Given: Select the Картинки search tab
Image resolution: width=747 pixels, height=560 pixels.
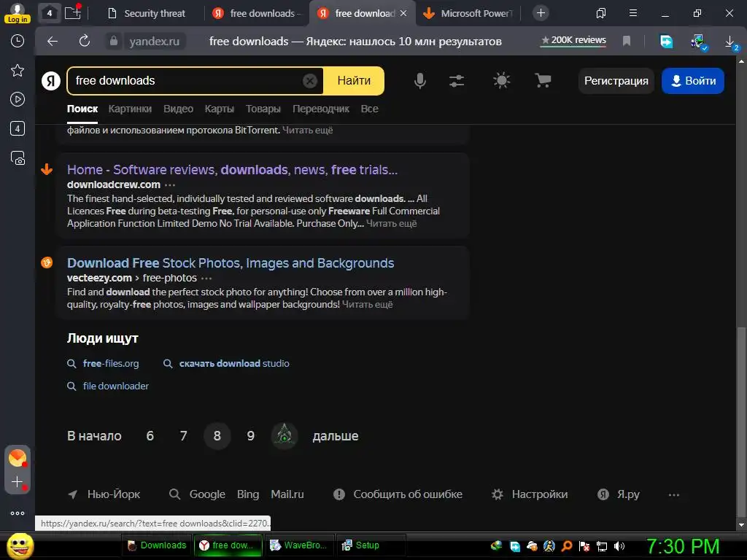Looking at the screenshot, I should [x=130, y=109].
